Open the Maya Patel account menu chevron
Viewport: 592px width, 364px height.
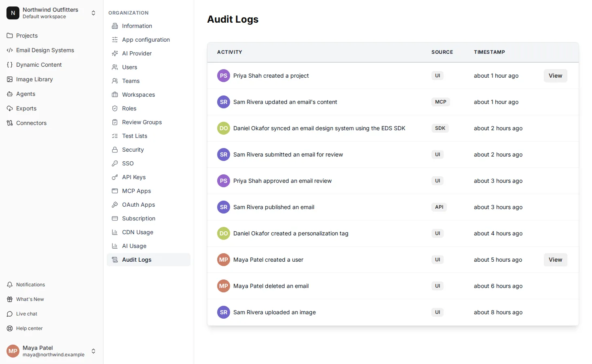point(93,351)
